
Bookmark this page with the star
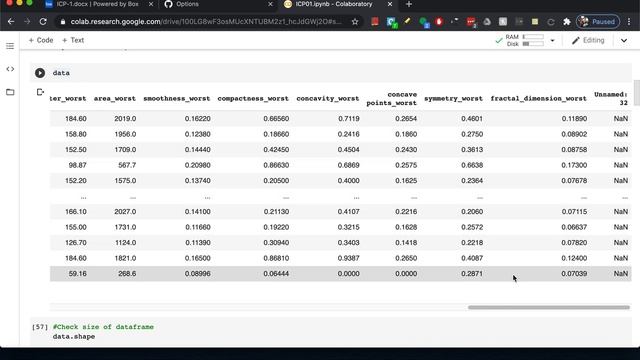[355, 22]
